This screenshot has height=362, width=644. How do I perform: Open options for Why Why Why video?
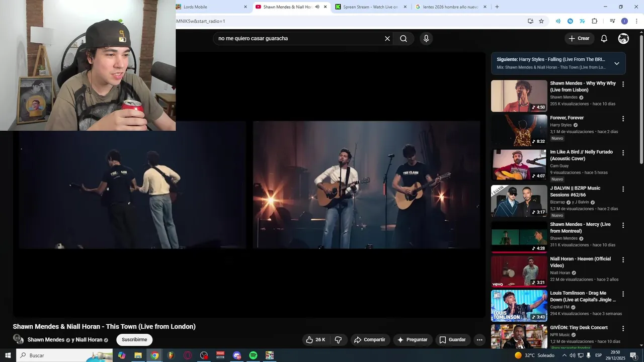click(x=623, y=84)
